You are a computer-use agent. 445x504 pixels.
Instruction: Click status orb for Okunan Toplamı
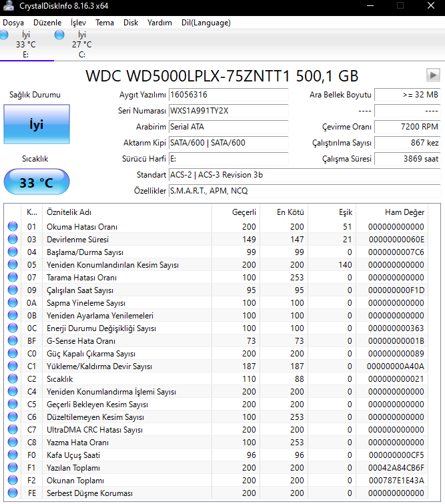click(13, 481)
